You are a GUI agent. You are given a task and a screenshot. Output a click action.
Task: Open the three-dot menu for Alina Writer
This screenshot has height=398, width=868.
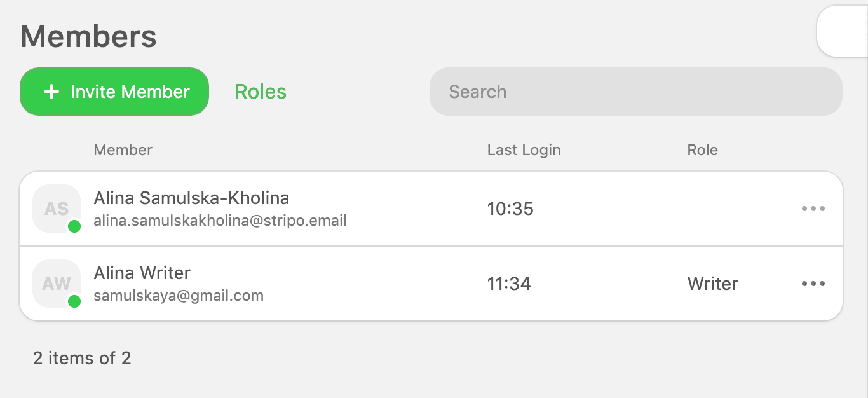pos(813,284)
